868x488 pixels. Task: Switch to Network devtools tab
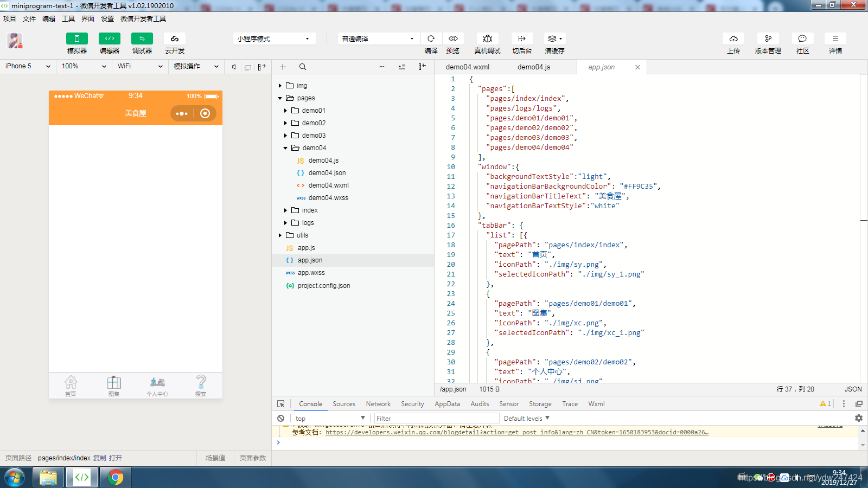(378, 404)
